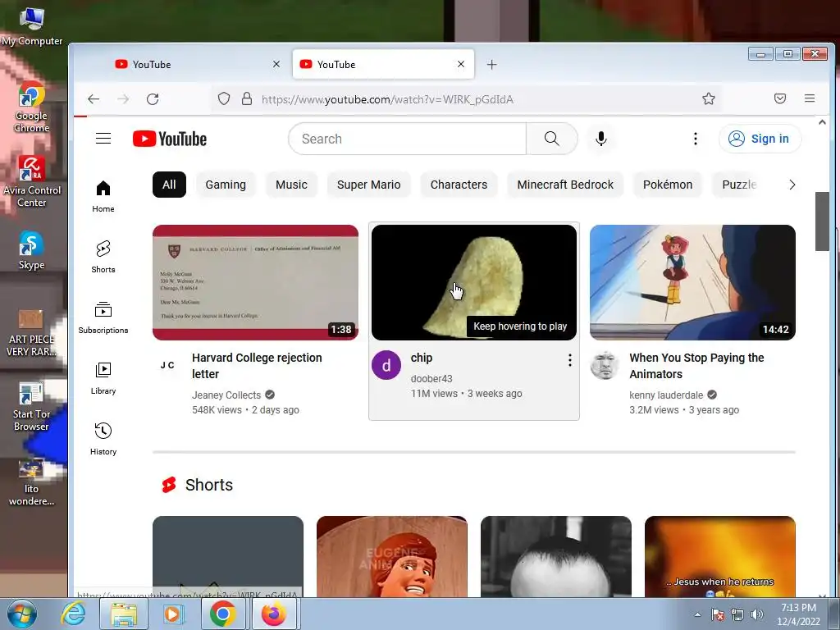Open Skype desktop shortcut

(x=32, y=250)
